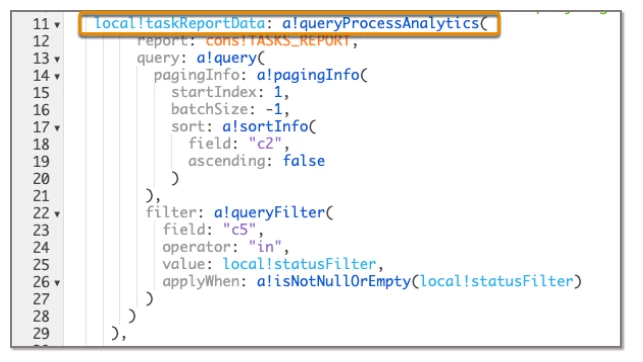Click the startIndex parameter
Screen dimensions: 643x362
213,92
